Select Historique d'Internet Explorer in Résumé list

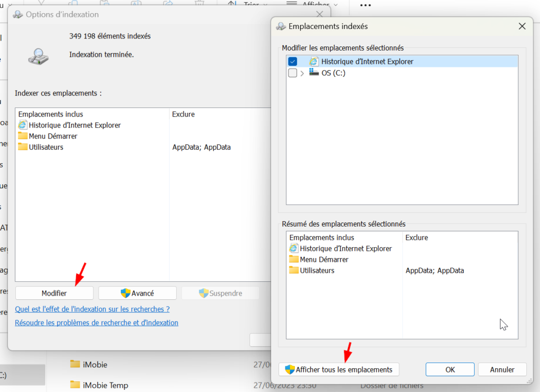click(346, 249)
